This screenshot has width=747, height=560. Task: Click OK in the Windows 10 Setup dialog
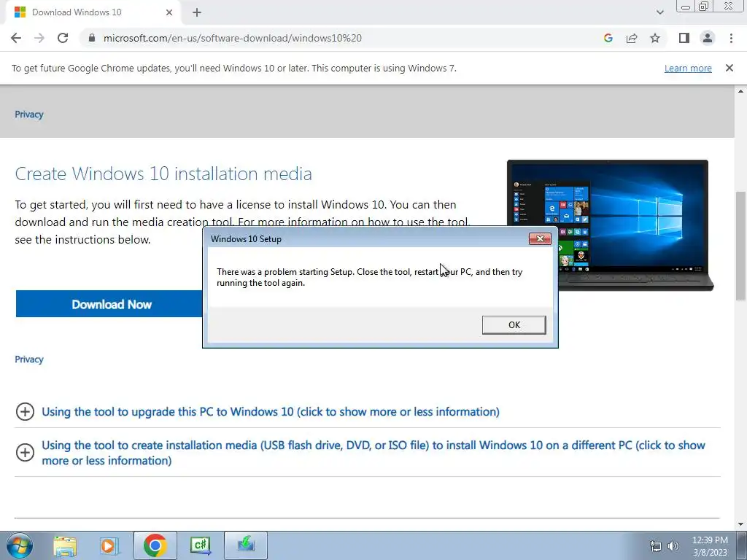[x=514, y=324]
